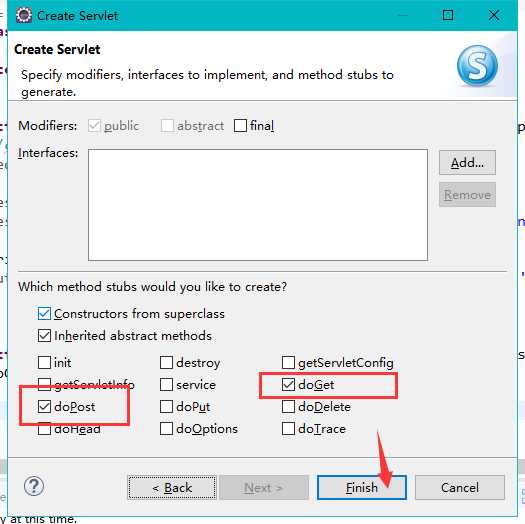The width and height of the screenshot is (525, 524).
Task: Select the doPut method checkbox
Action: pyautogui.click(x=166, y=406)
